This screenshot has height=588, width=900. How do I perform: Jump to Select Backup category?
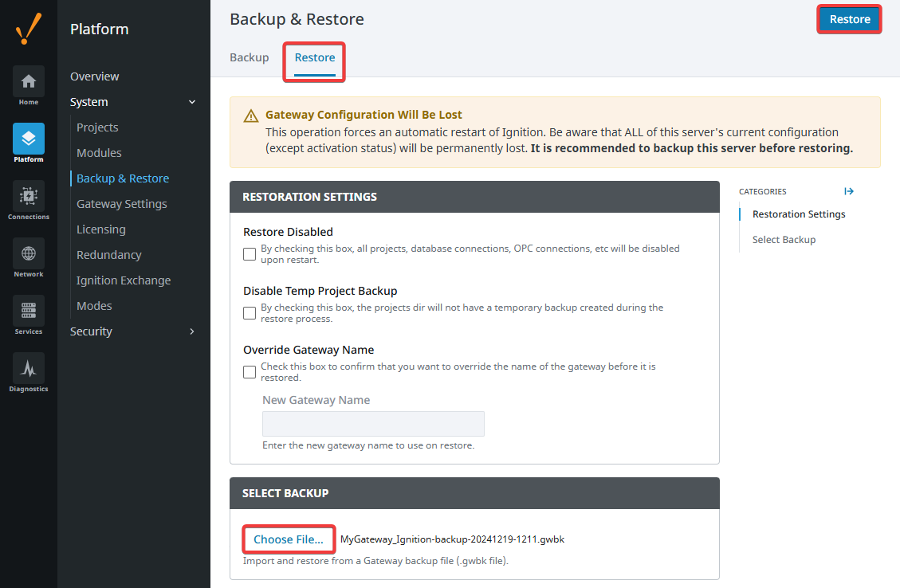tap(784, 240)
